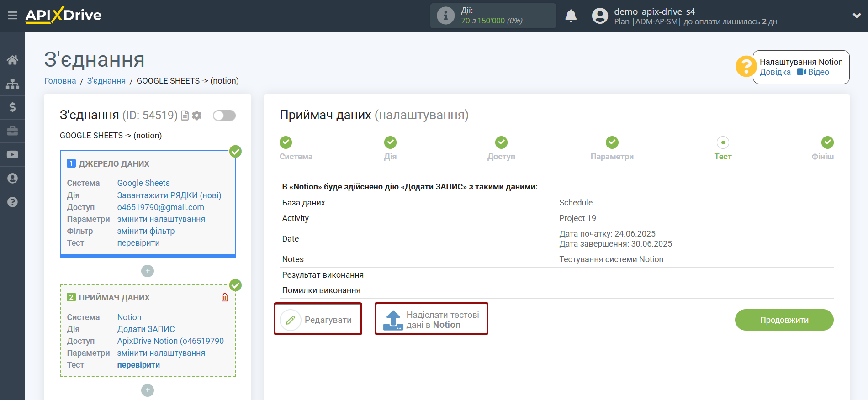Add step below the receiver block

point(148,390)
